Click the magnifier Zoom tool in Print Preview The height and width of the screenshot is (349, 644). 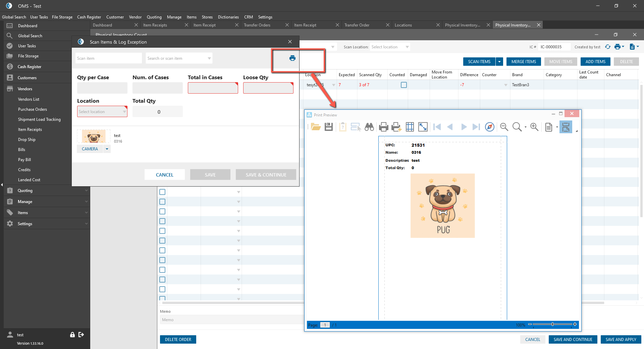[x=517, y=127]
